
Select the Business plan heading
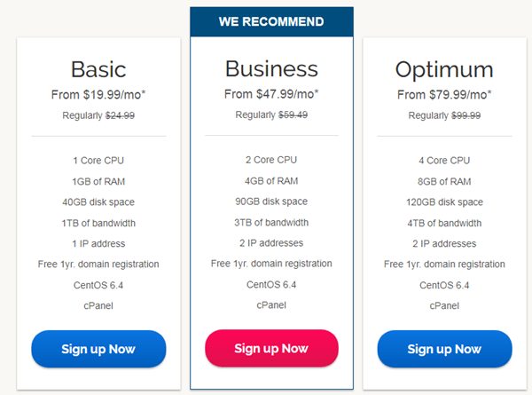tap(271, 68)
